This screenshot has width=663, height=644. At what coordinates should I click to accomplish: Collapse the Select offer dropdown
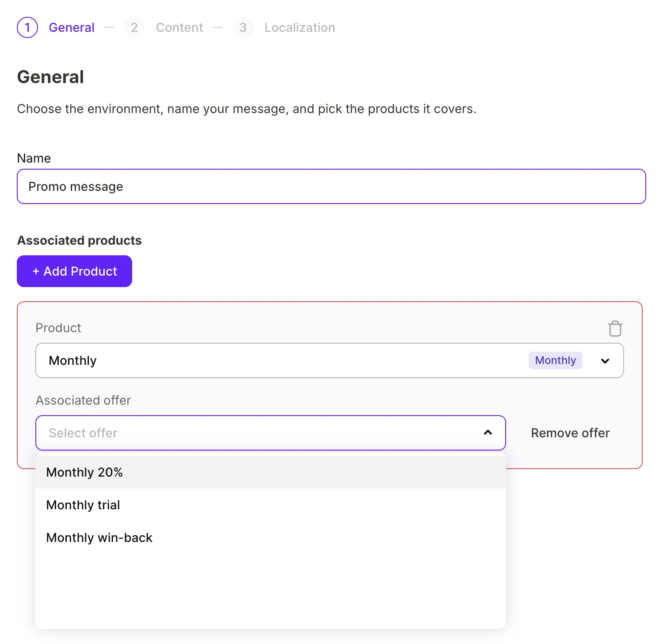(x=271, y=433)
